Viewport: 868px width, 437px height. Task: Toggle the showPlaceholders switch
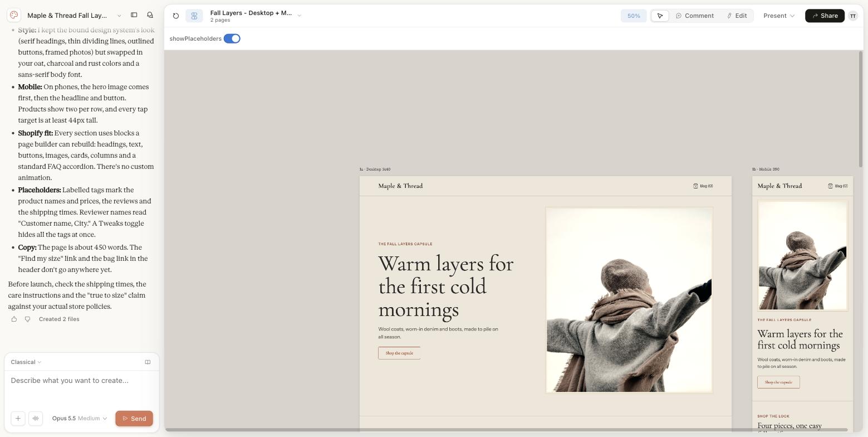pyautogui.click(x=232, y=38)
